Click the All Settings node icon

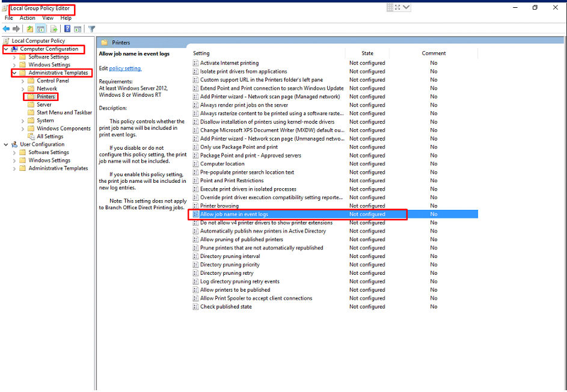(31, 136)
